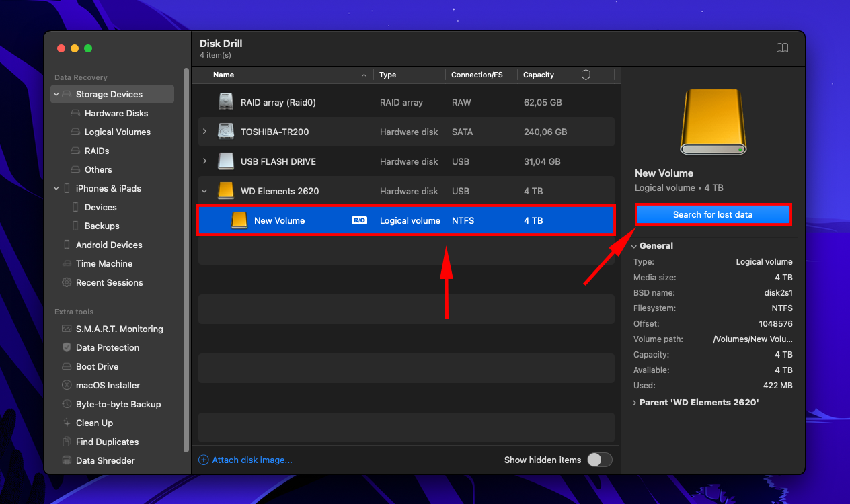Click the sidebar scrollbar
This screenshot has width=850, height=504.
pos(186,259)
